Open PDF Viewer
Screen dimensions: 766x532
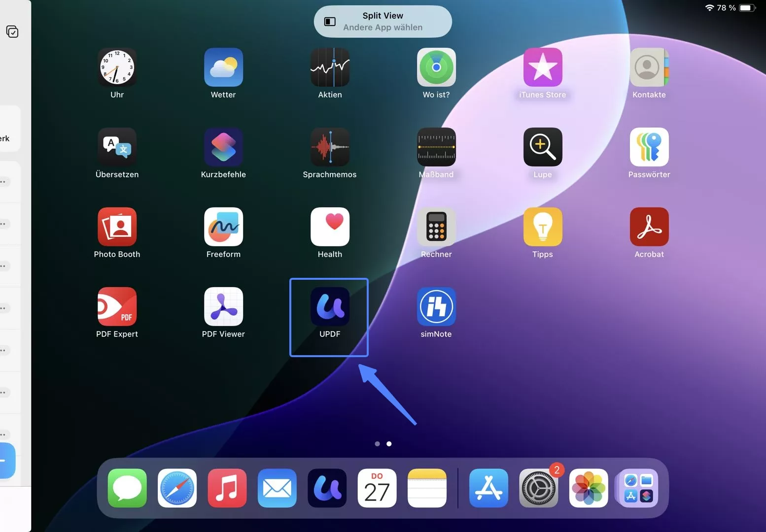click(223, 306)
